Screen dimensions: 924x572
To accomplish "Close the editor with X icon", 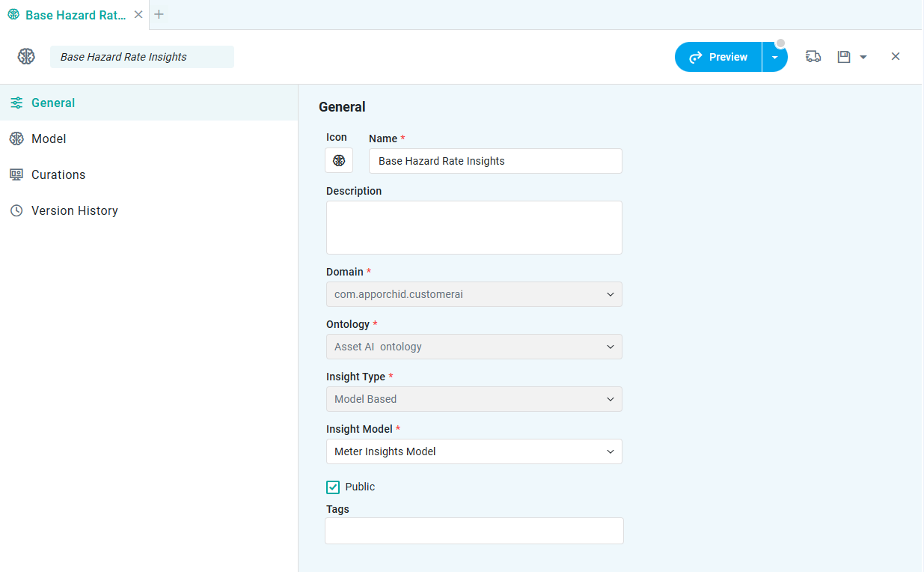I will click(895, 57).
